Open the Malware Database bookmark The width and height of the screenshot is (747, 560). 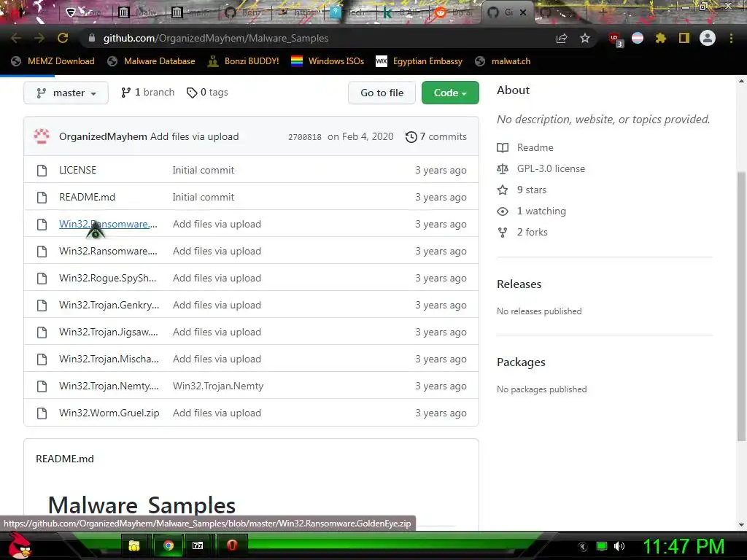(x=152, y=61)
